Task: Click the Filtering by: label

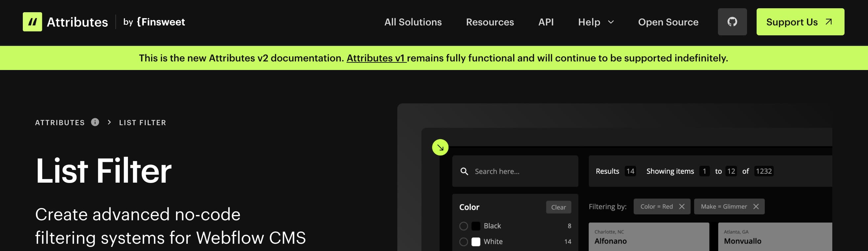Action: (x=608, y=207)
